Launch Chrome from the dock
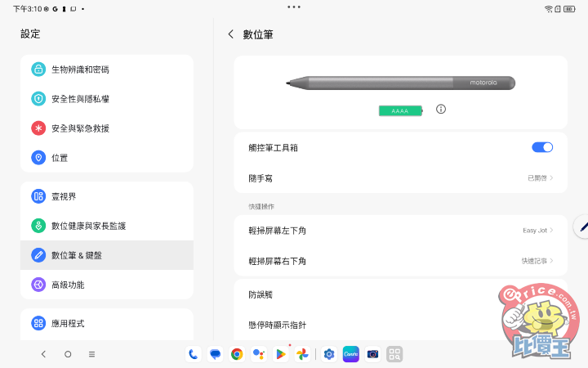Screen dimensions: 588x368 point(237,354)
